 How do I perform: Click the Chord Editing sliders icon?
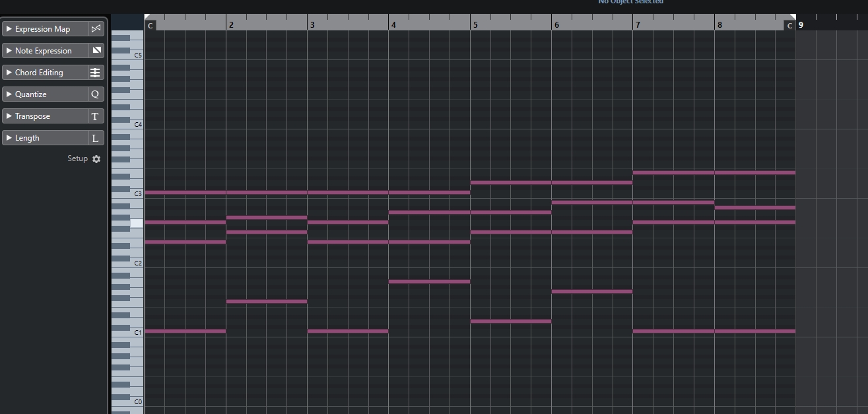(x=96, y=73)
